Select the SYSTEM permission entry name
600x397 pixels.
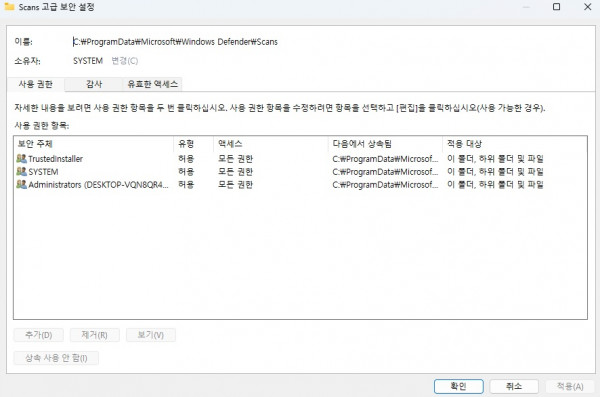[43, 172]
